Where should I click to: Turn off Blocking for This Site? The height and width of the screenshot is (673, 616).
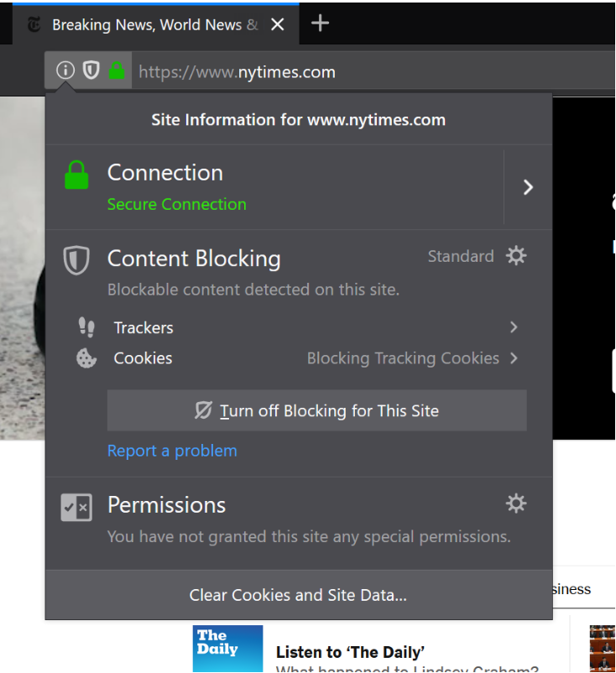tap(316, 410)
